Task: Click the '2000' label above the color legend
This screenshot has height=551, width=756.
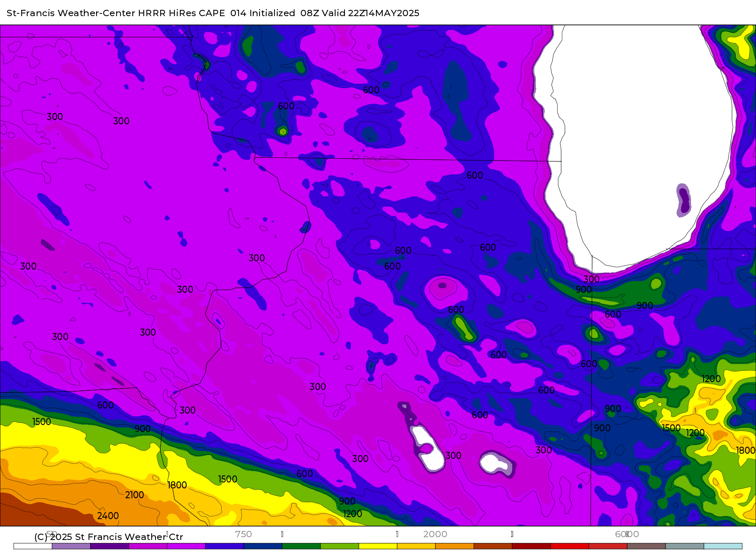Action: (435, 534)
